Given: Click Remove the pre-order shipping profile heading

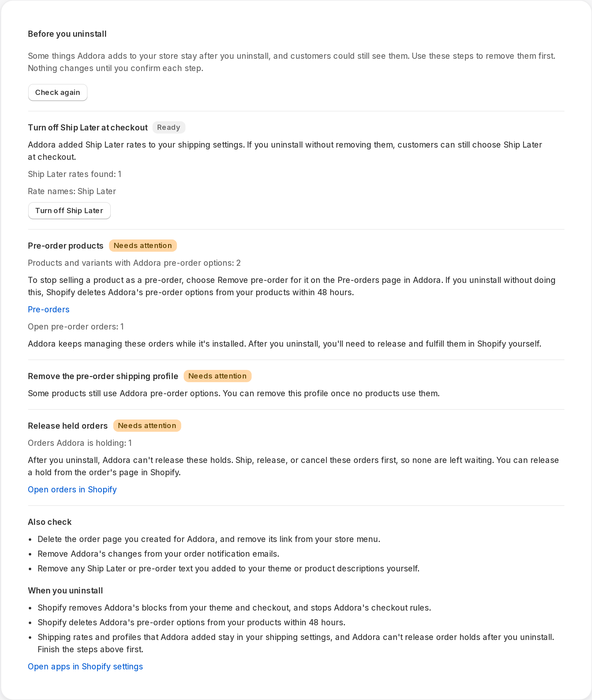Looking at the screenshot, I should coord(103,376).
